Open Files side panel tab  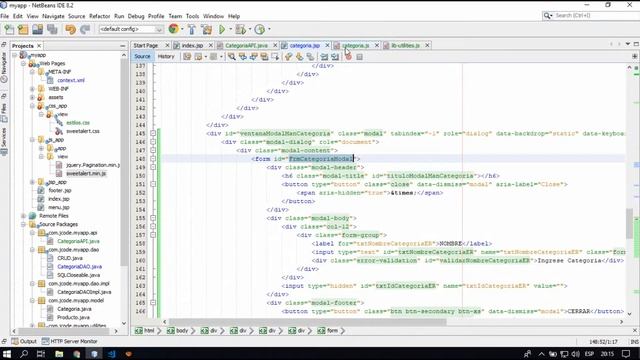coord(4,113)
